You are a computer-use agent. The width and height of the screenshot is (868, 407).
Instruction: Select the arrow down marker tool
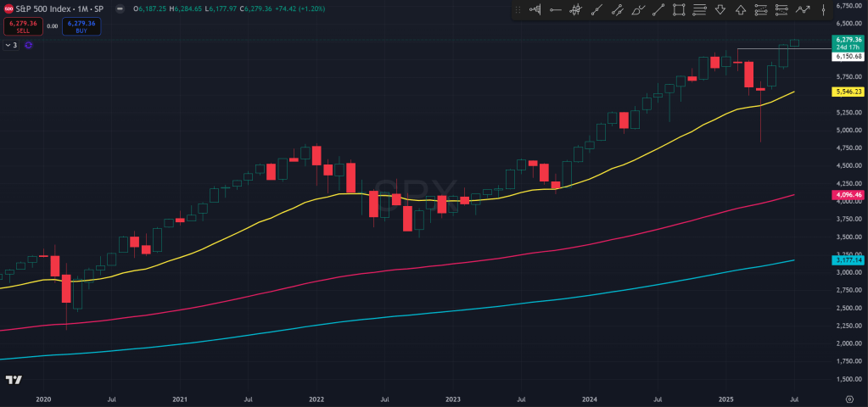tap(720, 10)
